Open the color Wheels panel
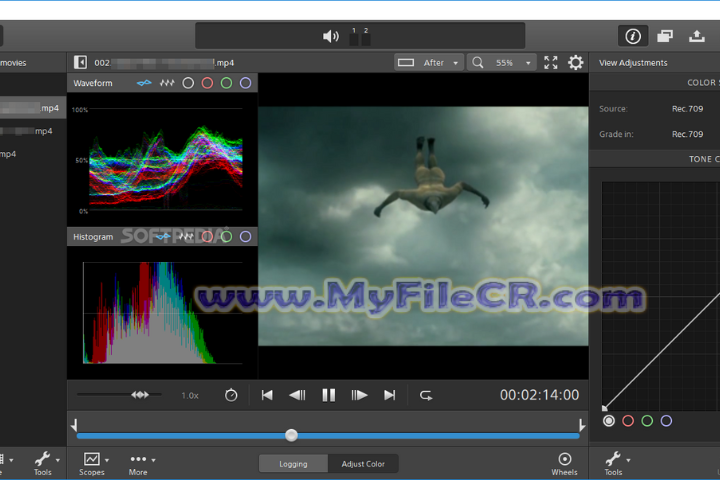 (564, 463)
